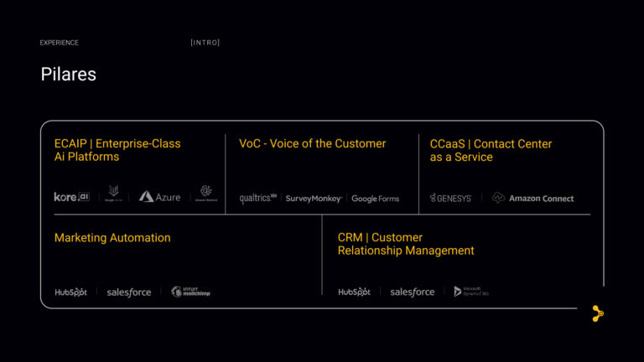Click the Qualtrics XM logo
The image size is (644, 362).
[257, 199]
